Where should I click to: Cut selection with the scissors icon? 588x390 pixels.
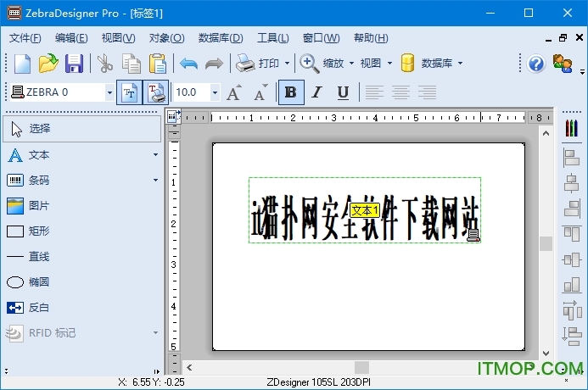pos(105,64)
